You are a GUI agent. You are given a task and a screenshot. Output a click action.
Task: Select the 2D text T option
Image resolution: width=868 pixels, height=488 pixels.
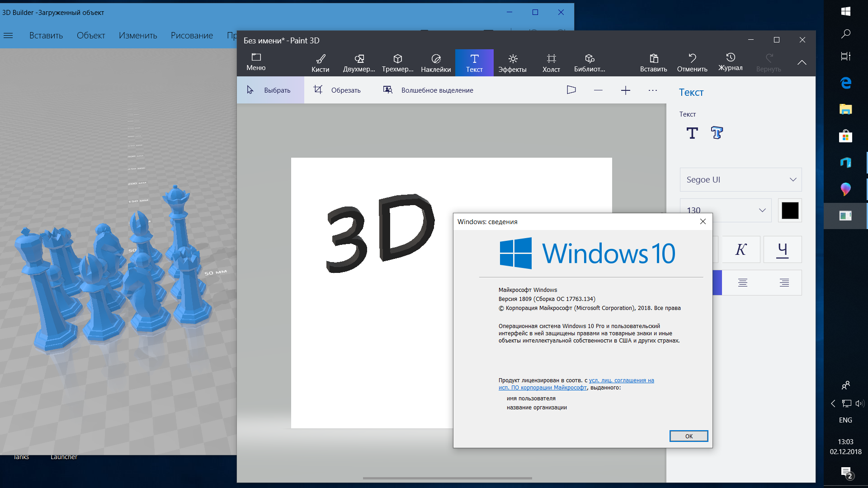pyautogui.click(x=692, y=133)
